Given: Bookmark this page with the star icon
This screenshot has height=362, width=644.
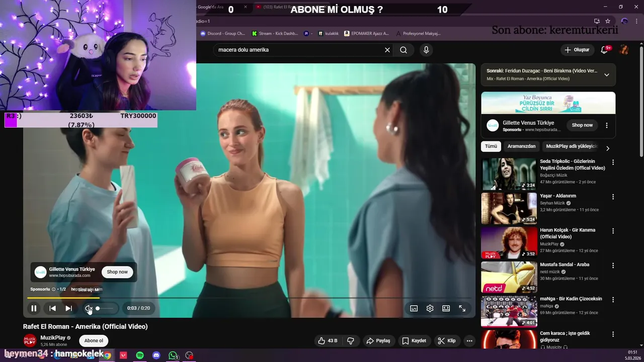Looking at the screenshot, I should coord(608,21).
